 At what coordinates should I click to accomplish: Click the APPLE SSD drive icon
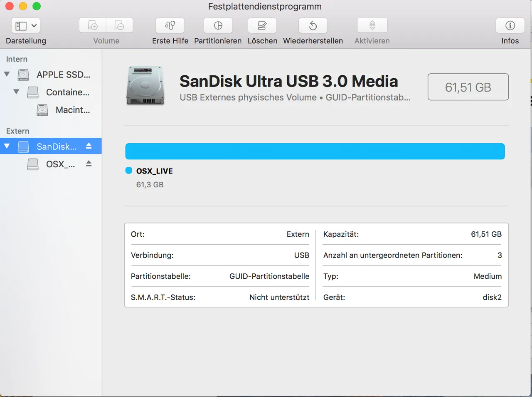point(23,74)
